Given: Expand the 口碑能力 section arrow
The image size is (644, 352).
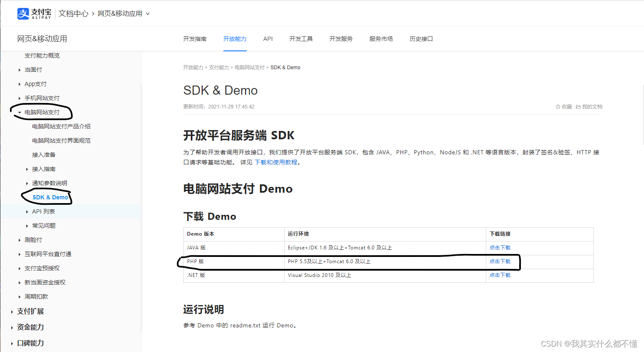Looking at the screenshot, I should [x=12, y=344].
